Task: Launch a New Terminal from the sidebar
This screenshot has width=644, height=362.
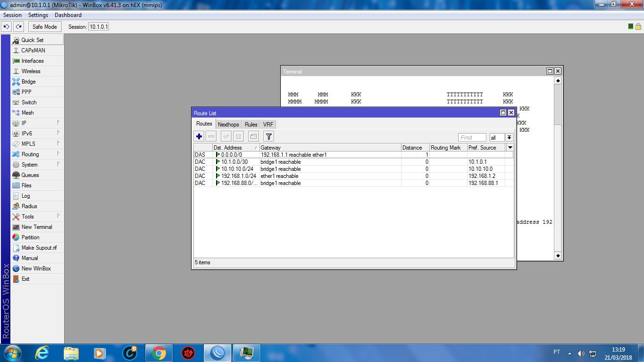Action: (37, 227)
